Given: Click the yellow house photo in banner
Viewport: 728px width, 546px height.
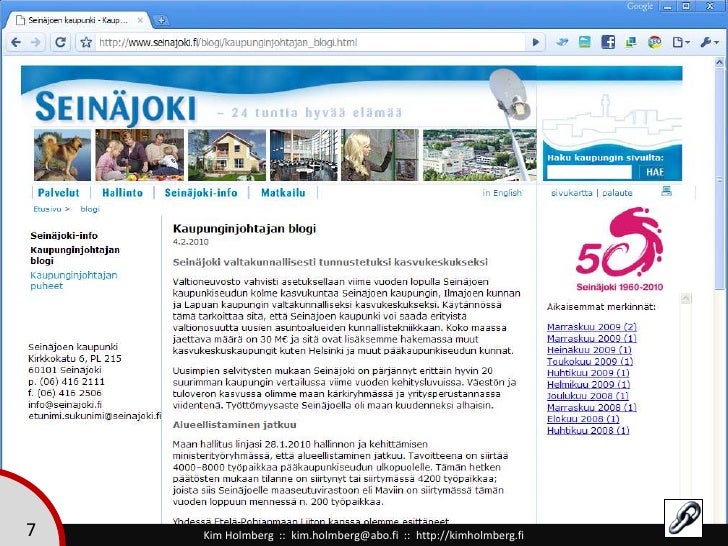Looking at the screenshot, I should click(227, 155).
